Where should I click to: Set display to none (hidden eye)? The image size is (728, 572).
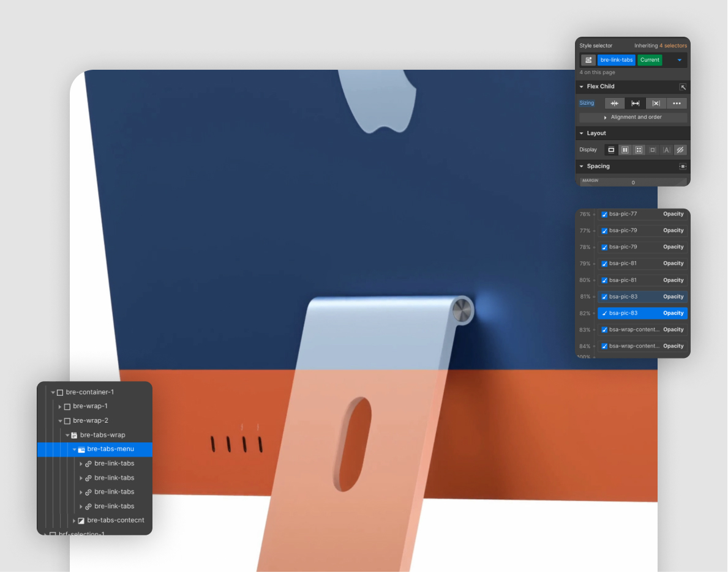[x=680, y=150]
